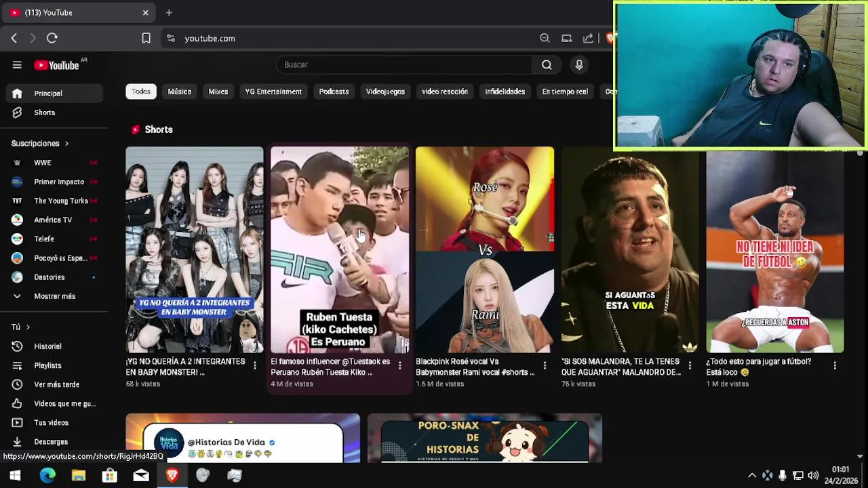Select video reacción filter chip
The image size is (868, 488).
(445, 91)
